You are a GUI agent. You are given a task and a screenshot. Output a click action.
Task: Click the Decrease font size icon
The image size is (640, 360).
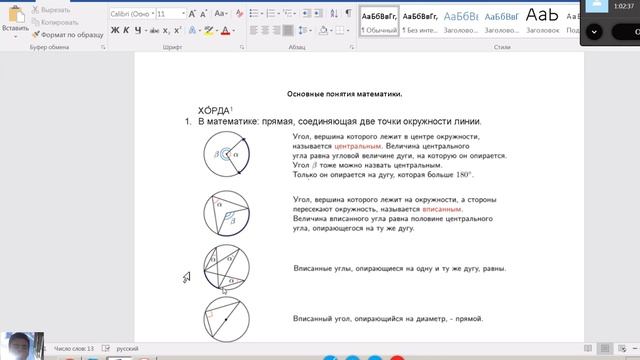pyautogui.click(x=204, y=14)
